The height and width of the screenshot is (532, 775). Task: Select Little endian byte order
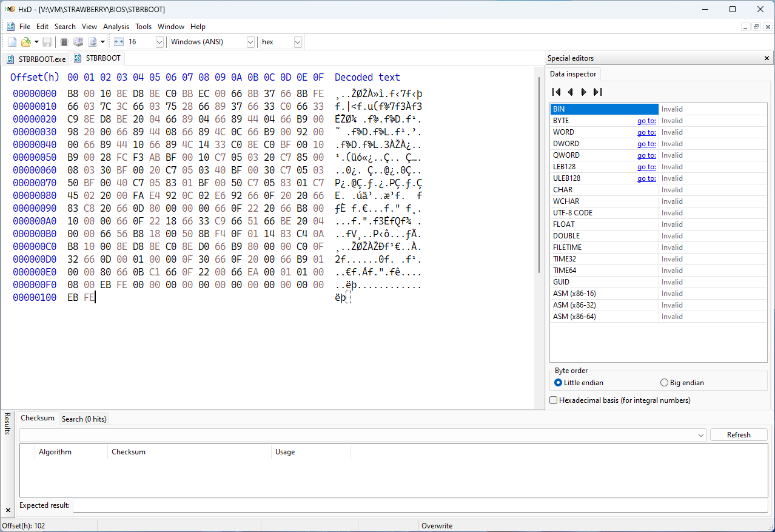[x=559, y=383]
